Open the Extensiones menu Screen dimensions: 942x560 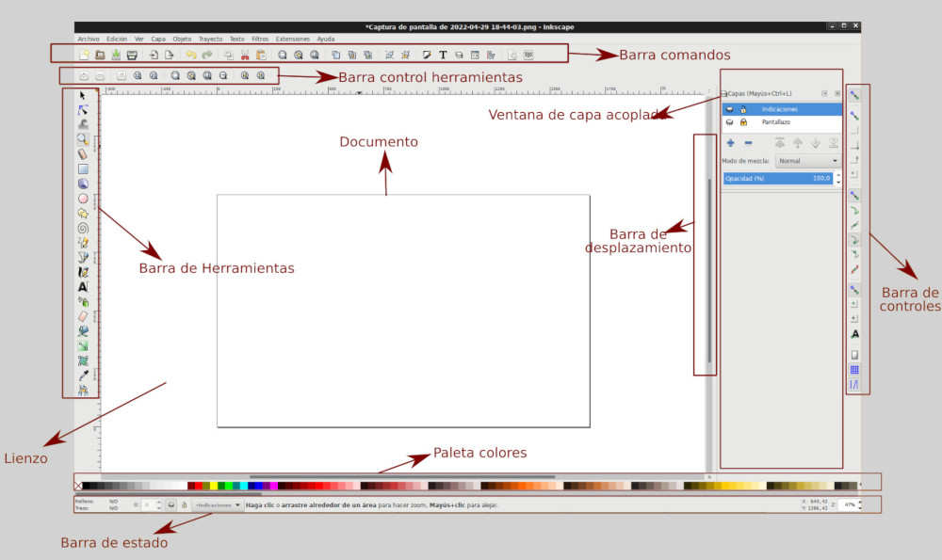coord(293,39)
